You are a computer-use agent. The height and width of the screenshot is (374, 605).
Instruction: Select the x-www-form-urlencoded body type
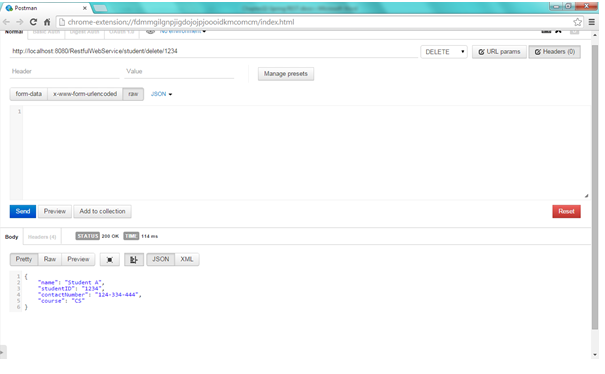point(85,94)
